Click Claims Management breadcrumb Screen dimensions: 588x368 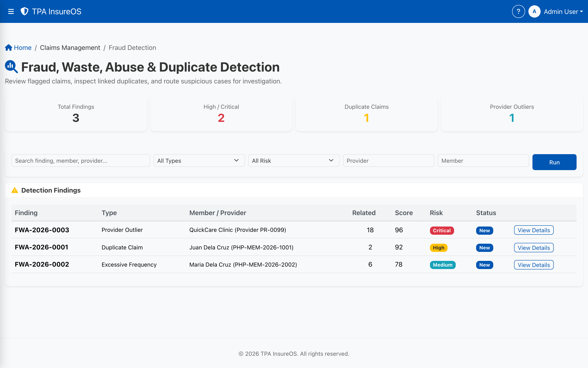70,47
